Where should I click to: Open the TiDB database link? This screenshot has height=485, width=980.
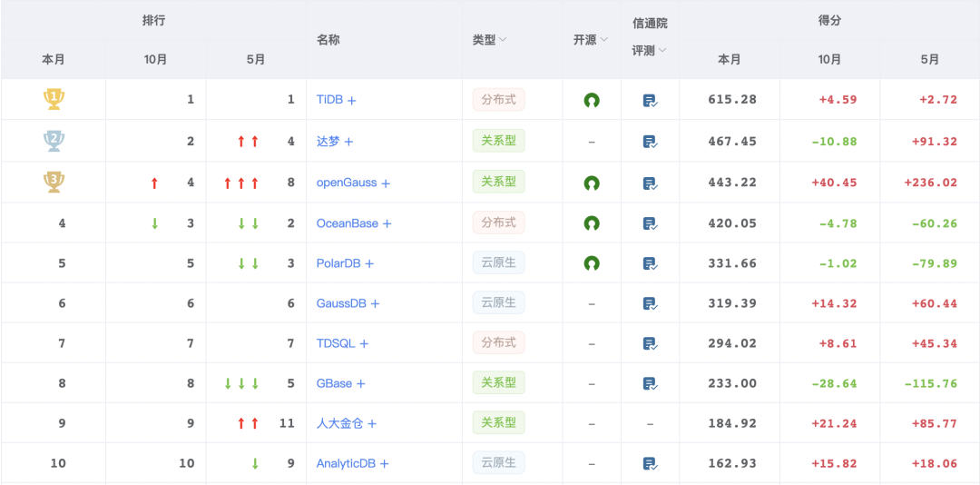click(330, 99)
